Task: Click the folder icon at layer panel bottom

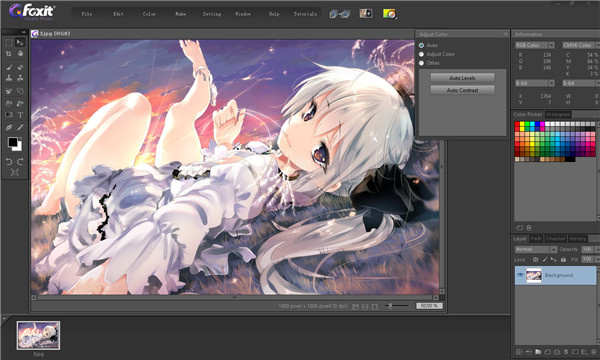Action: [538, 352]
